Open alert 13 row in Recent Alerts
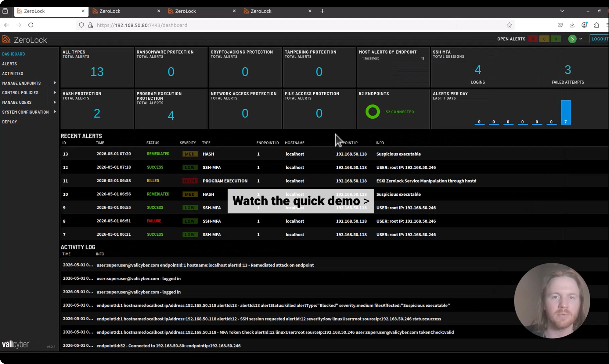The width and height of the screenshot is (609, 364). 335,154
